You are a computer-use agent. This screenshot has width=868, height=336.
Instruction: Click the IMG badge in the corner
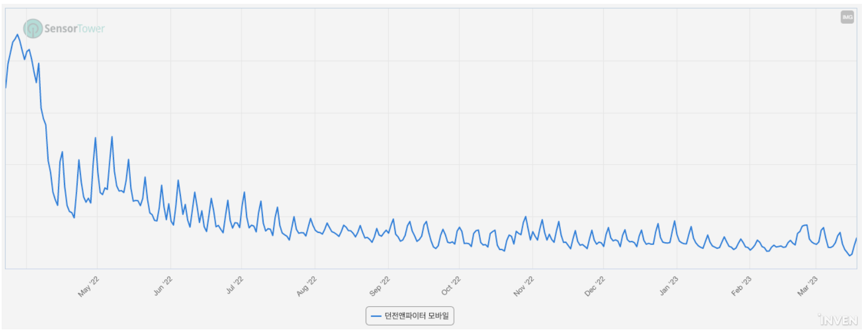[x=847, y=17]
